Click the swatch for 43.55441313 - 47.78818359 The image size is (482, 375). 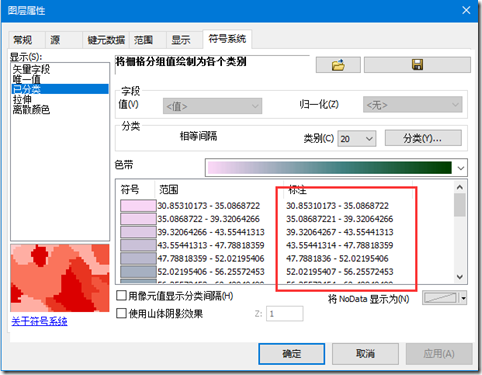tap(138, 245)
